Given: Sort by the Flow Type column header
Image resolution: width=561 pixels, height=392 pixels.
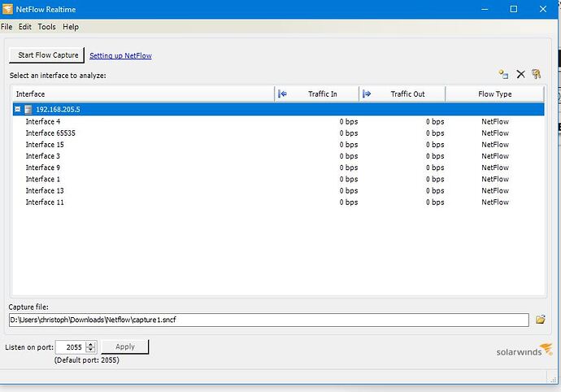Looking at the screenshot, I should tap(494, 94).
